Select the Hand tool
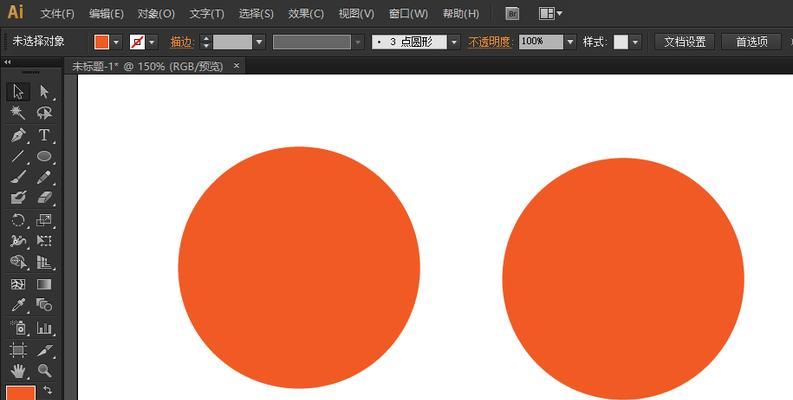 point(18,371)
